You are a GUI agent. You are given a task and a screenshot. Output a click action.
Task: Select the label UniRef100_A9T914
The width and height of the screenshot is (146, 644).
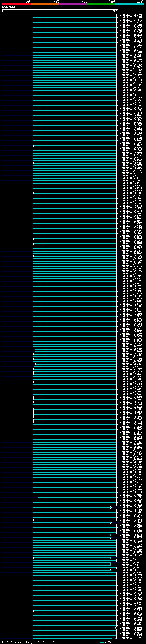pyautogui.click(x=131, y=371)
